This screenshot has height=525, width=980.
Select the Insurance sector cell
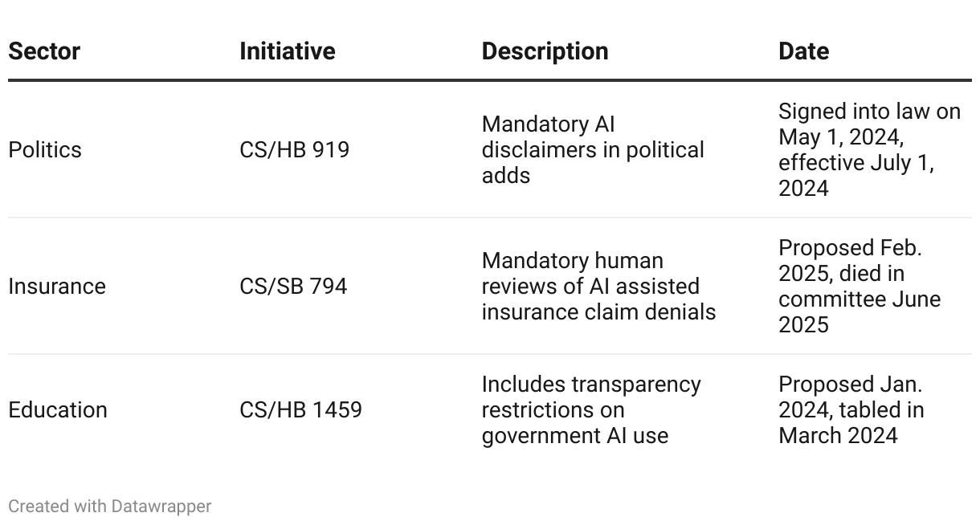tap(57, 287)
